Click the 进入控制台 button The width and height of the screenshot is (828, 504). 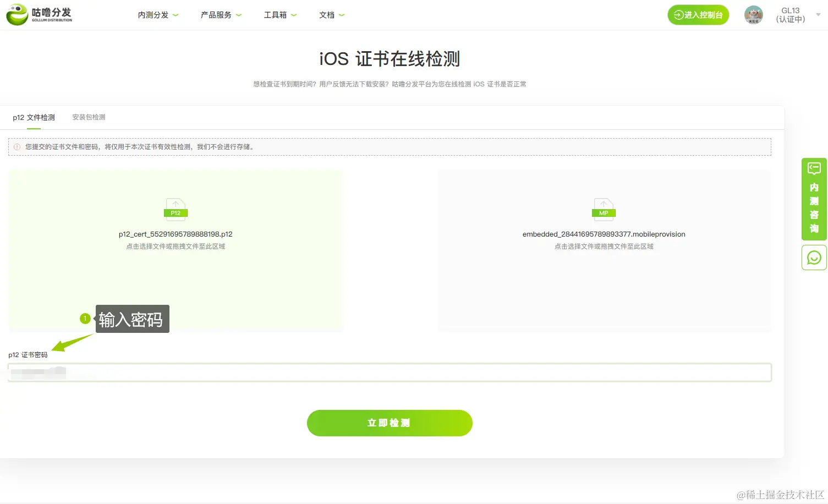698,15
